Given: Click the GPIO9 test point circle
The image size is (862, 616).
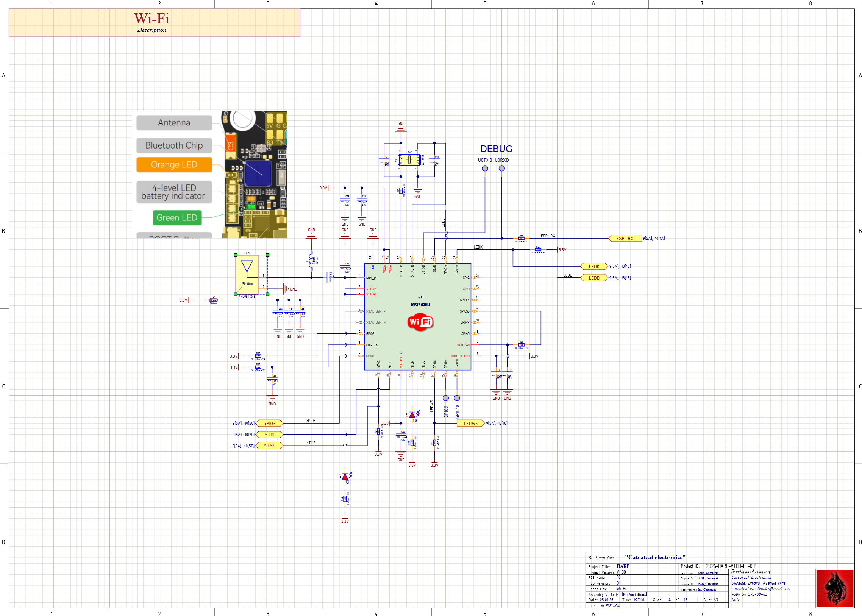Looking at the screenshot, I should point(446,398).
